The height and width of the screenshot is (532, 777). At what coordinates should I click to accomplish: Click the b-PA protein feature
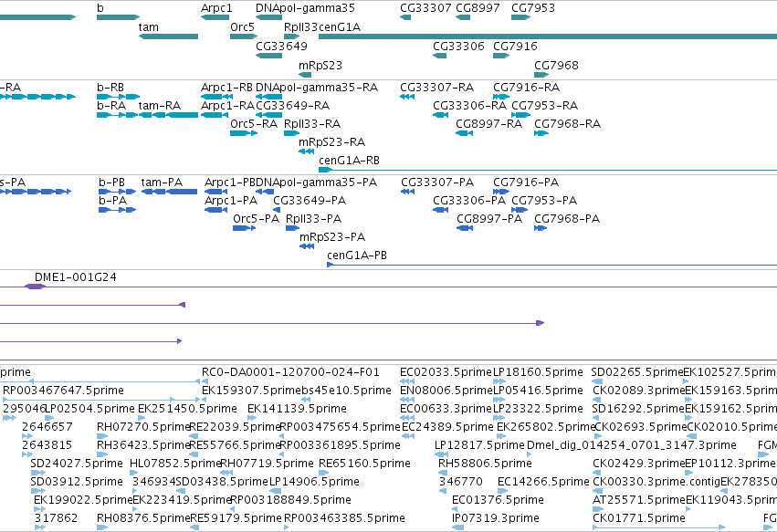[118, 210]
